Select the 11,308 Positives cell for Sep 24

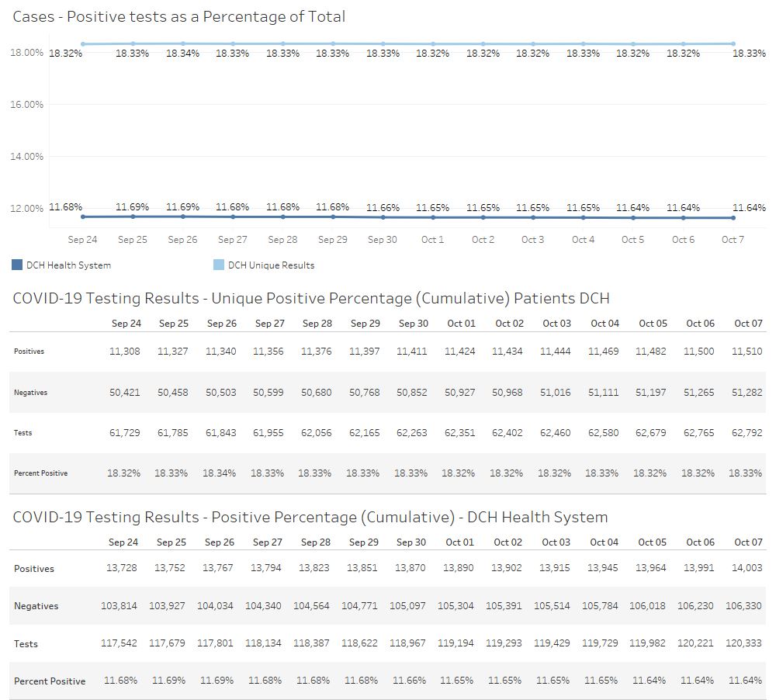[125, 352]
